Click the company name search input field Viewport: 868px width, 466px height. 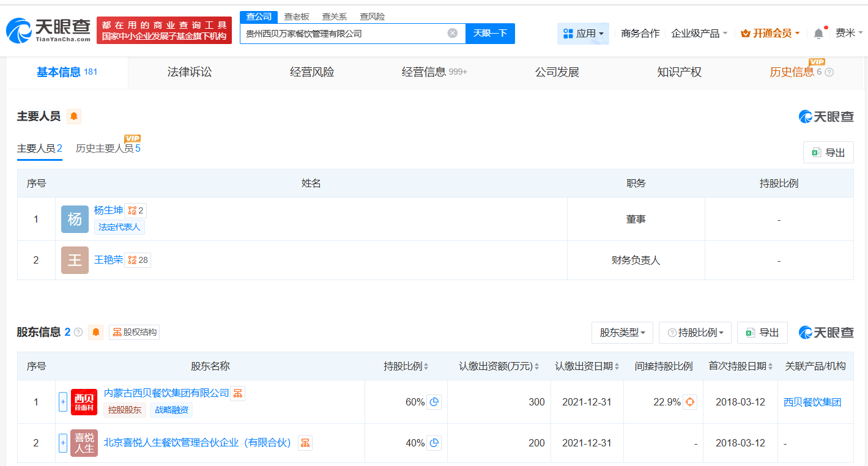click(x=343, y=34)
